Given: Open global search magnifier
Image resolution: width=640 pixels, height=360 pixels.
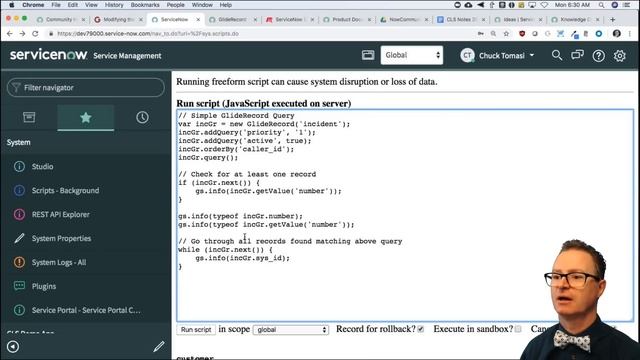Looking at the screenshot, I should pyautogui.click(x=557, y=55).
